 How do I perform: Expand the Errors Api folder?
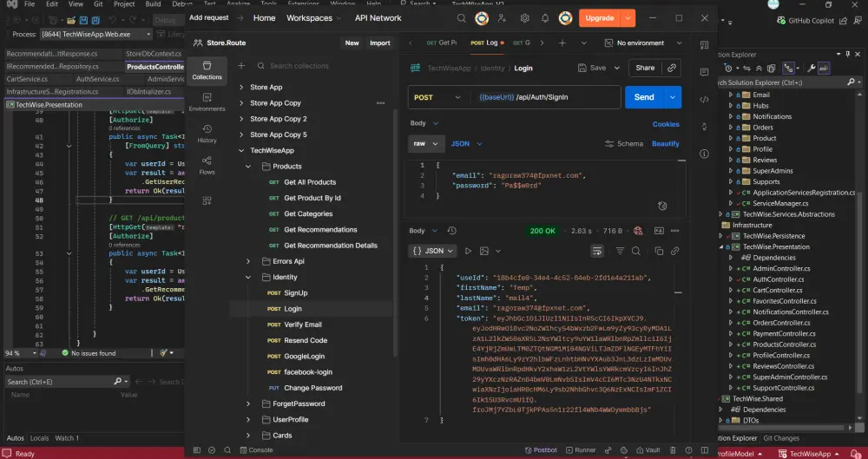[248, 261]
